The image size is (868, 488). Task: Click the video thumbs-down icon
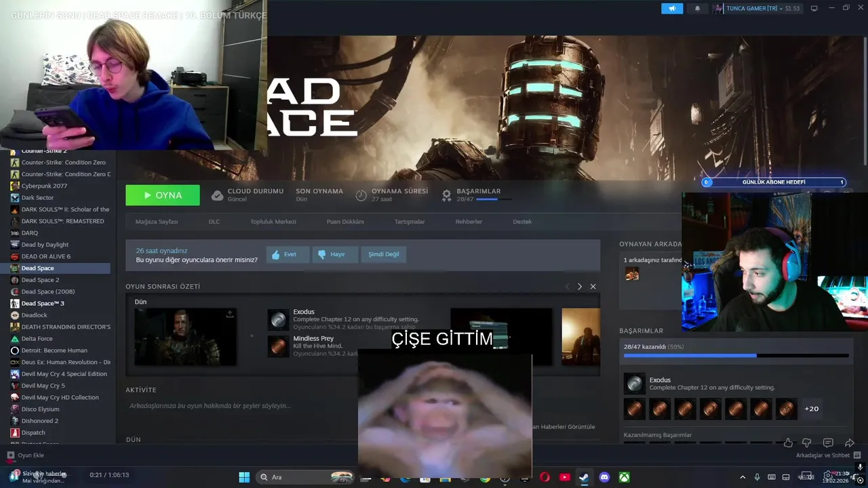click(x=807, y=443)
